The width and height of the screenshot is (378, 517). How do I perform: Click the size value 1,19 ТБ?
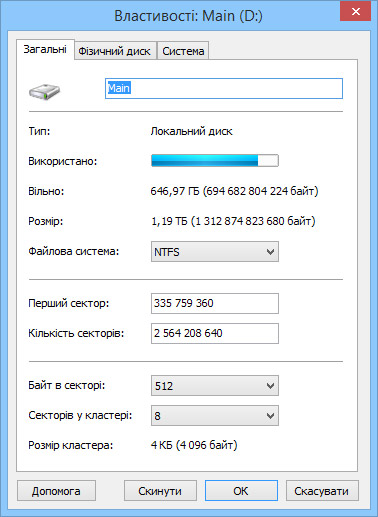pos(233,221)
